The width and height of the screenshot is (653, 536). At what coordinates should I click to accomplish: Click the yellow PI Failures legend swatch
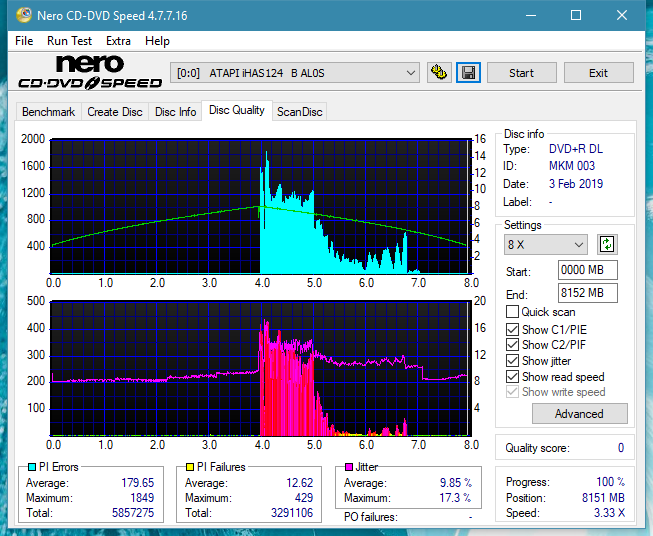[190, 467]
